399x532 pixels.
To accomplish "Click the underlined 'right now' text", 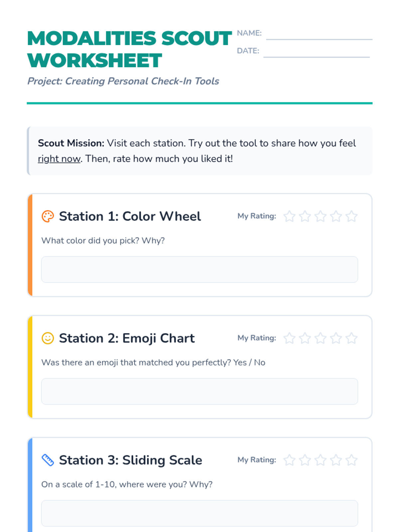I will tap(59, 159).
